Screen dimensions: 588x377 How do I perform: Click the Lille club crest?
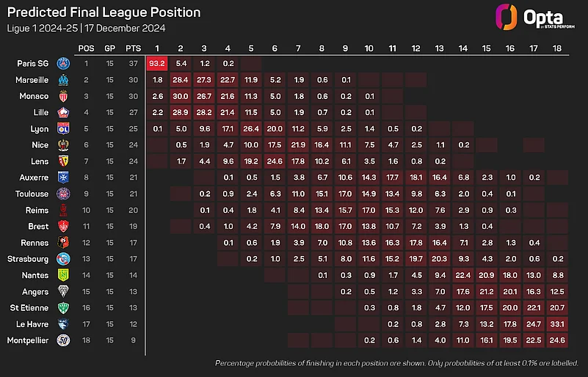coord(64,112)
